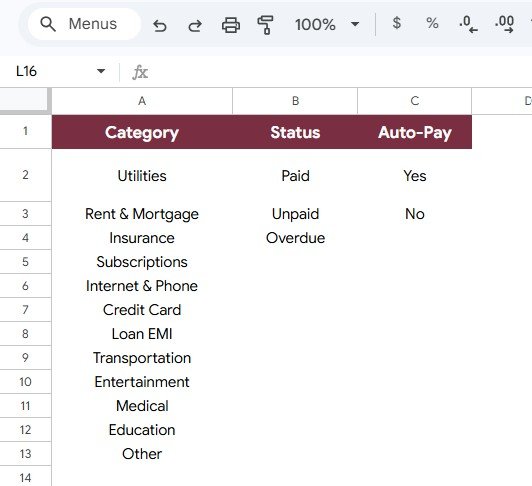Select the Yes cell
Screen dimensions: 532x486
pyautogui.click(x=414, y=175)
